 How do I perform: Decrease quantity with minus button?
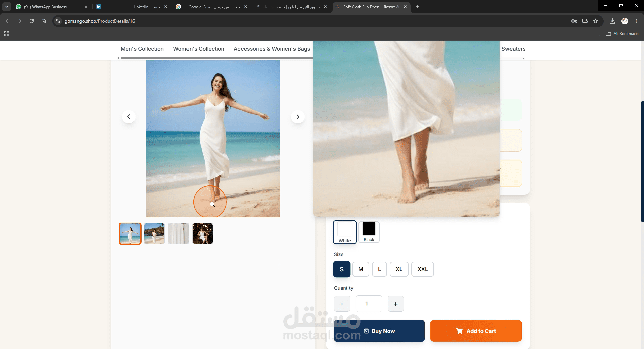[342, 304]
